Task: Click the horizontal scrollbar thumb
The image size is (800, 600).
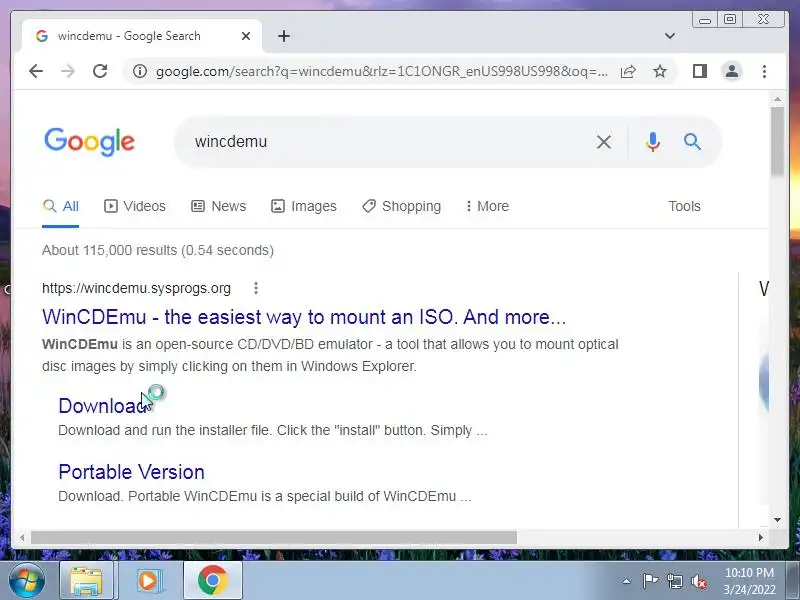Action: (273, 537)
